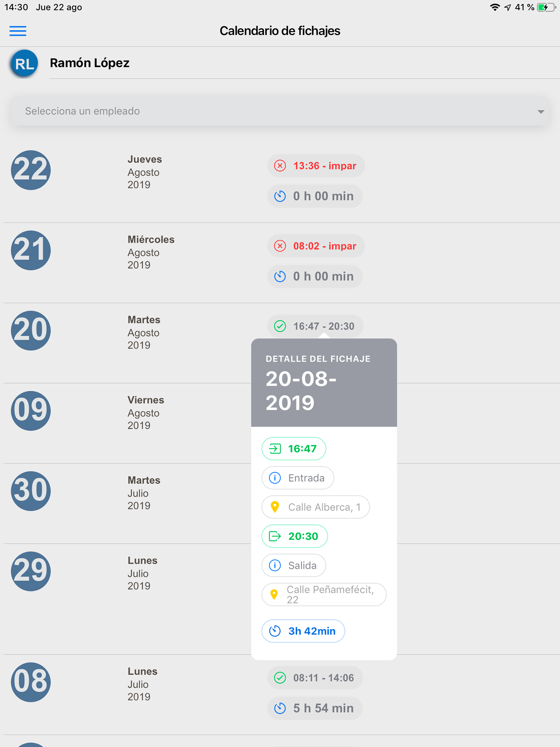Click the Wi-Fi icon in status bar
The width and height of the screenshot is (560, 747).
click(x=495, y=7)
